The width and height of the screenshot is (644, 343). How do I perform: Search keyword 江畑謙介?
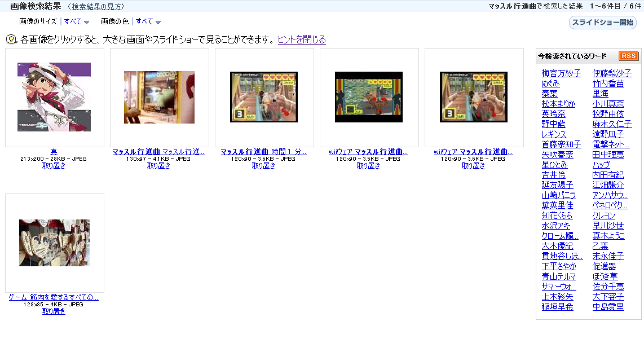[x=608, y=185]
